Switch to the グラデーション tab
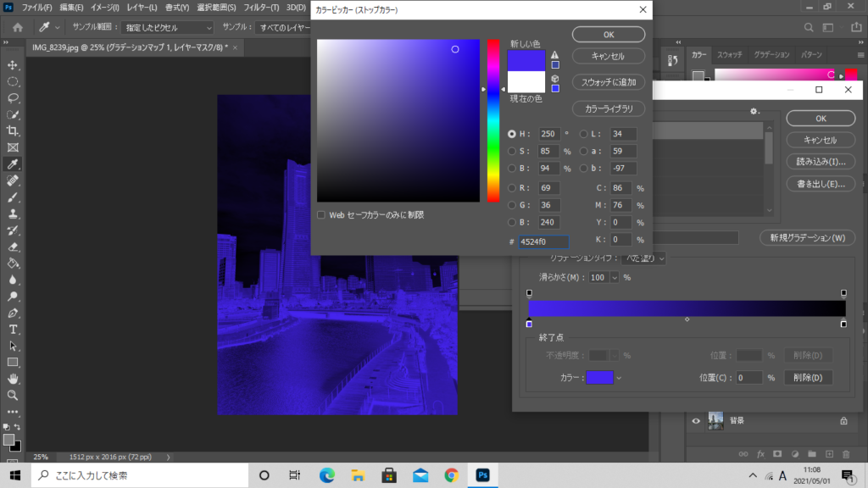Image resolution: width=868 pixels, height=488 pixels. [771, 55]
